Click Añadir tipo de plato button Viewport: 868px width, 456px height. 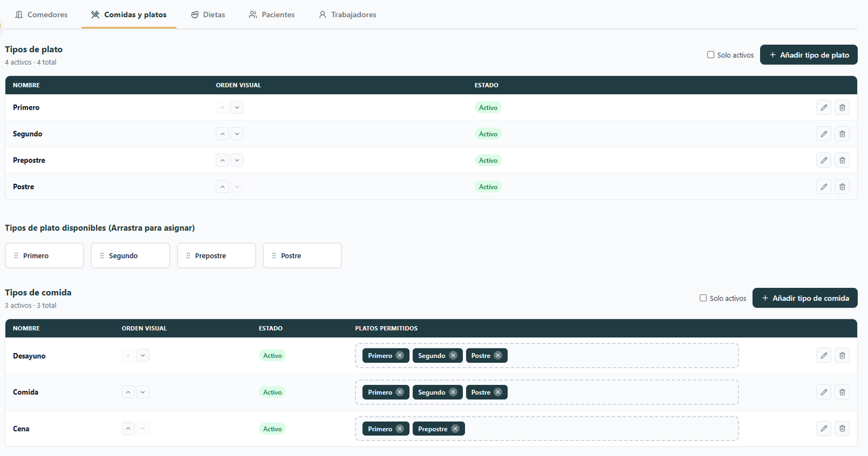808,55
